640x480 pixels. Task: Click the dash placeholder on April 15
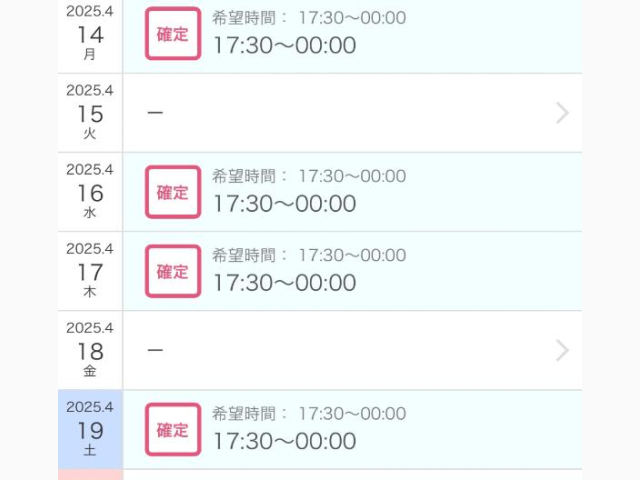[x=155, y=113]
